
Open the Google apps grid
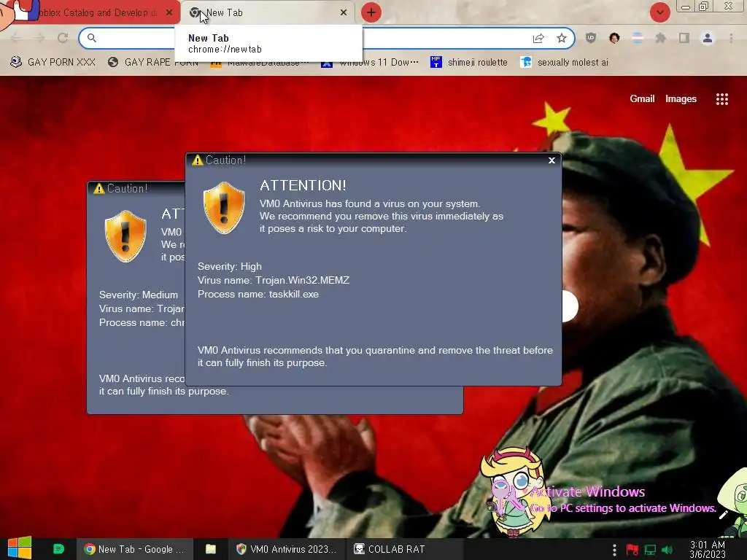pyautogui.click(x=721, y=99)
